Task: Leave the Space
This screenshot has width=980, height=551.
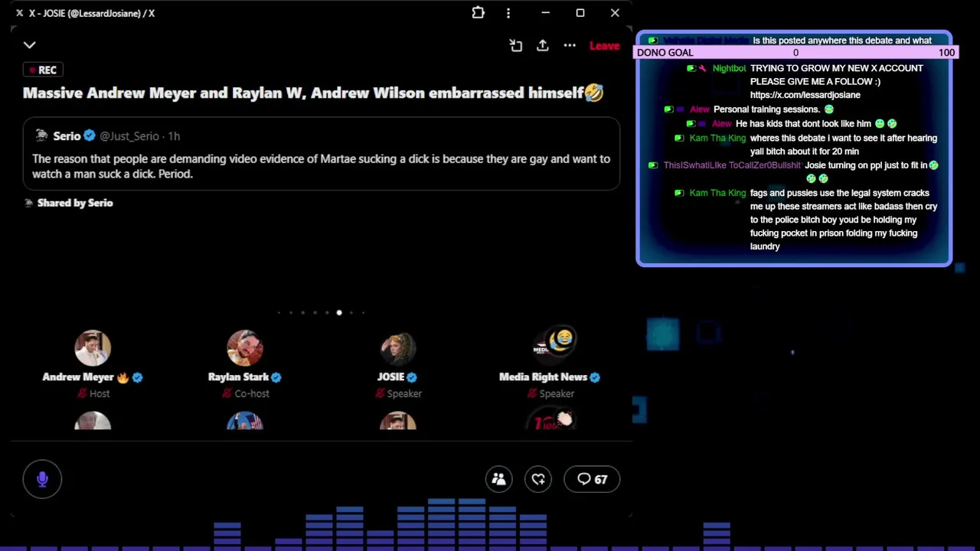Action: pos(604,46)
